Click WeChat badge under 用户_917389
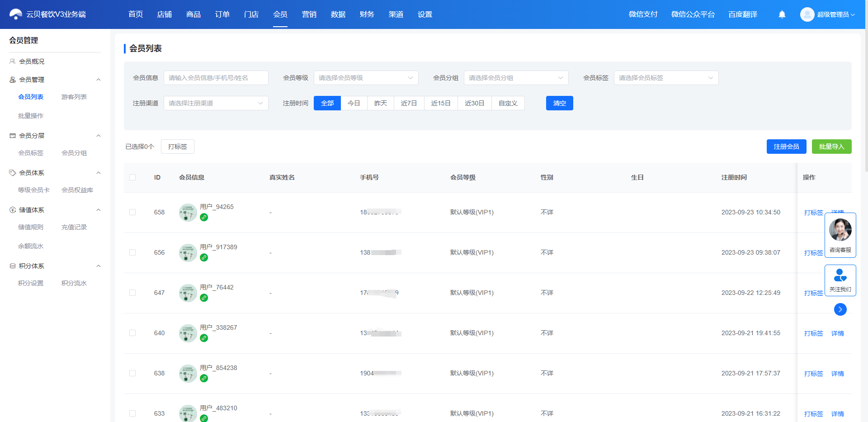Screen dimensions: 868x422 pyautogui.click(x=204, y=257)
